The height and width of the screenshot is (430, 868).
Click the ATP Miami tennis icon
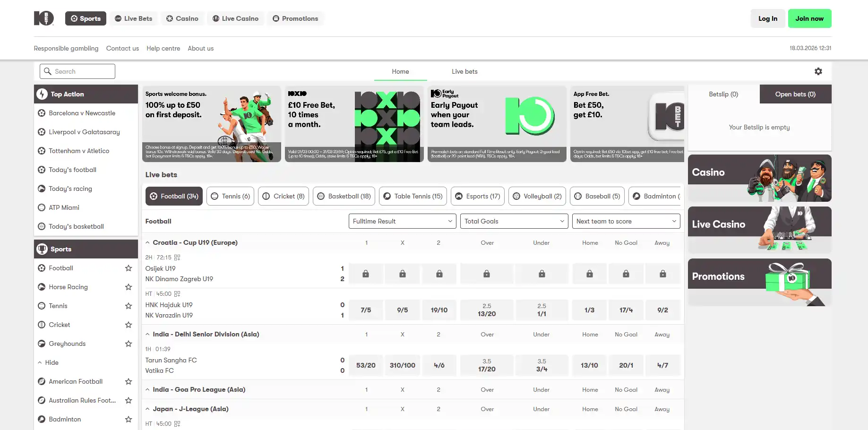coord(42,207)
